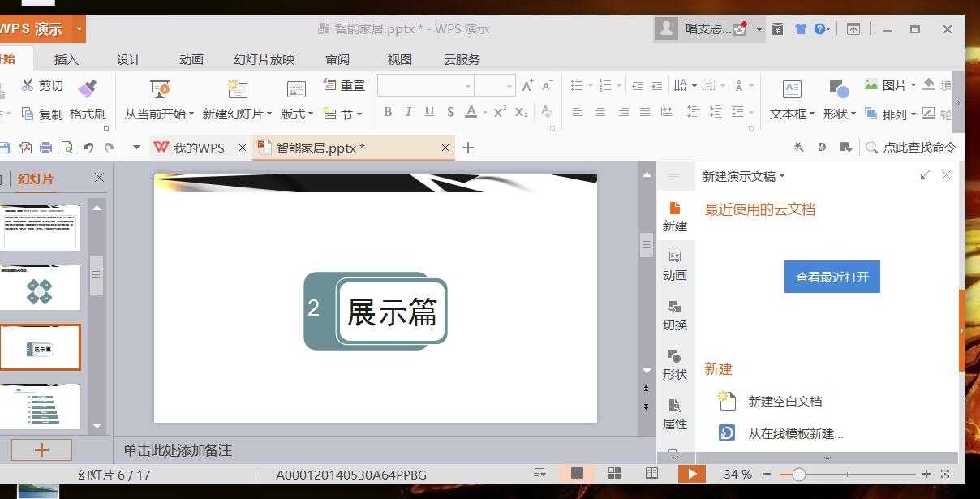Open the Properties (属性) side panel icon
The width and height of the screenshot is (980, 499).
coord(675,414)
